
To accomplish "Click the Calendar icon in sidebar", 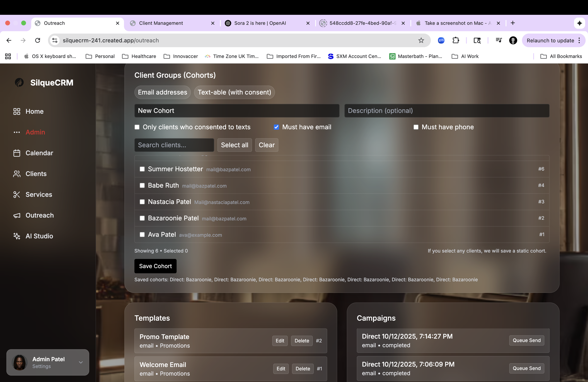I will tap(16, 153).
